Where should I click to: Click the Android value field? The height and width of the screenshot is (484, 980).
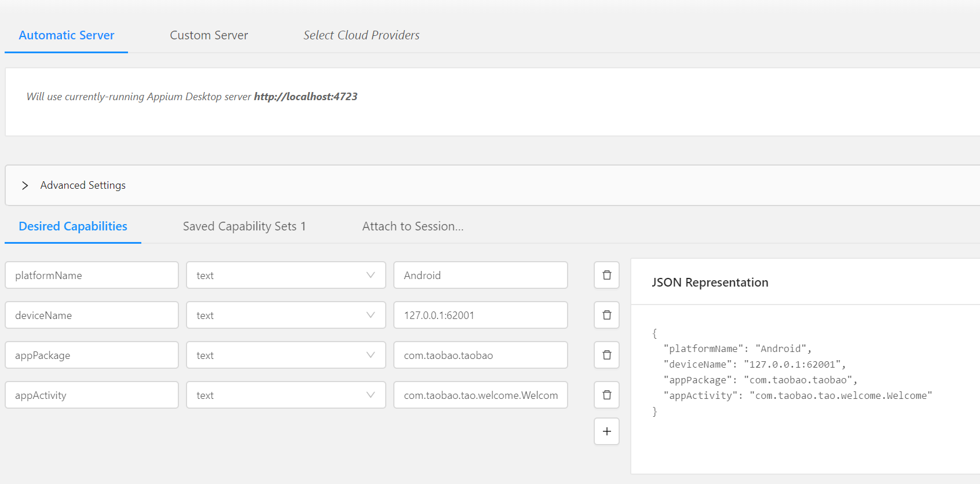click(481, 275)
